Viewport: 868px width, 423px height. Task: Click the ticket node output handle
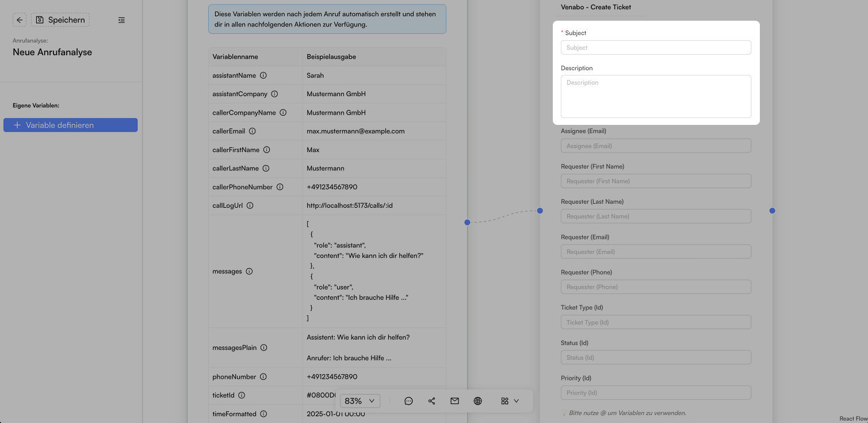pyautogui.click(x=772, y=211)
